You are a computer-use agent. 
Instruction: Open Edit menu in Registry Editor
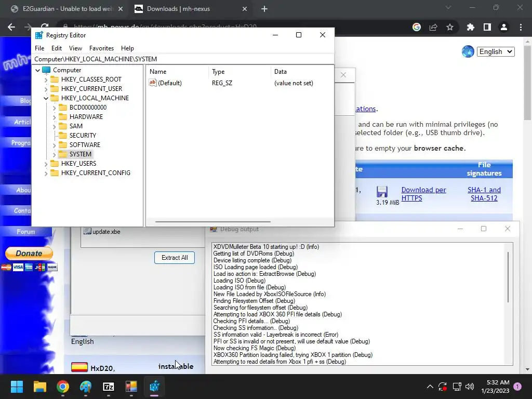pyautogui.click(x=56, y=48)
